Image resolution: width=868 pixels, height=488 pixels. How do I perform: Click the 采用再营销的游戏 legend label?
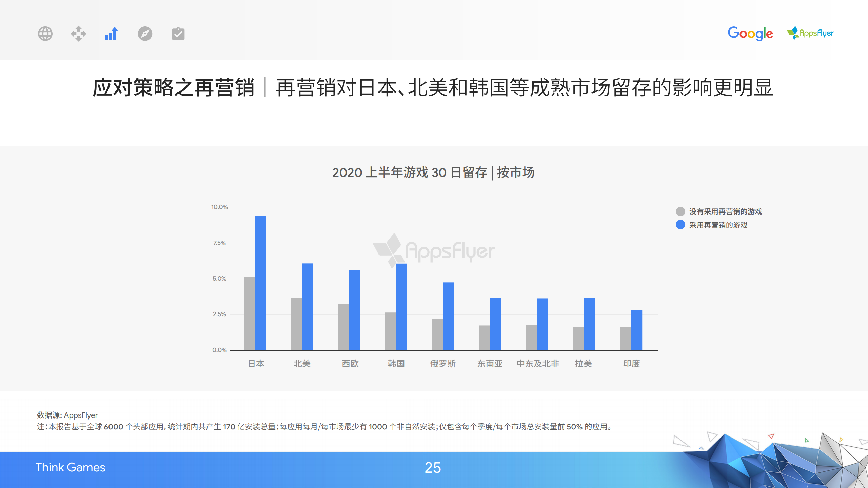click(x=718, y=225)
